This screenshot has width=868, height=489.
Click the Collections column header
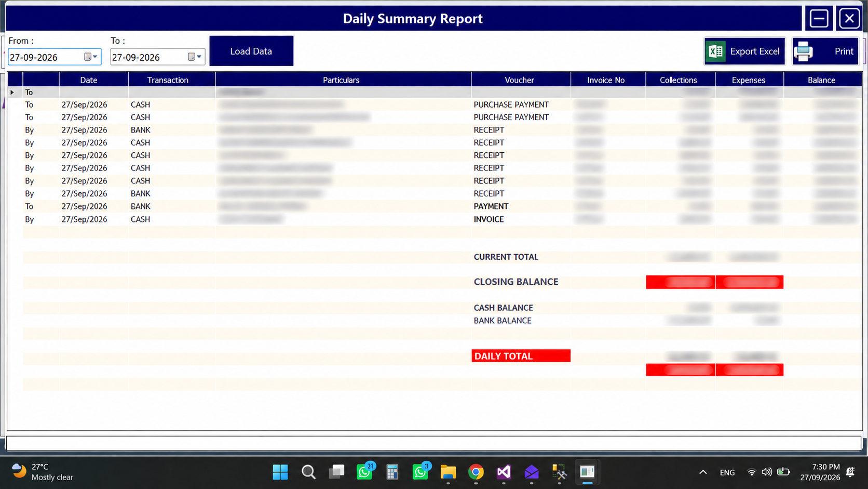[680, 80]
